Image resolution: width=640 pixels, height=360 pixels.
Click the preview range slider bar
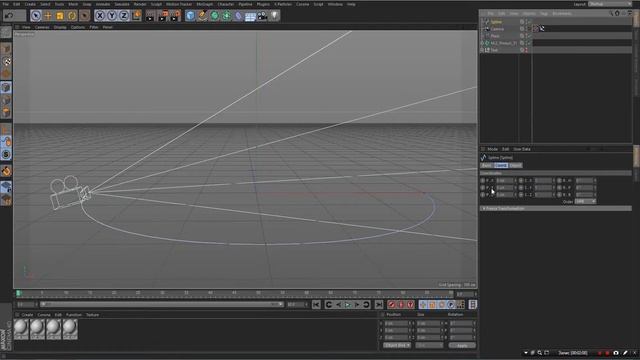click(x=161, y=304)
